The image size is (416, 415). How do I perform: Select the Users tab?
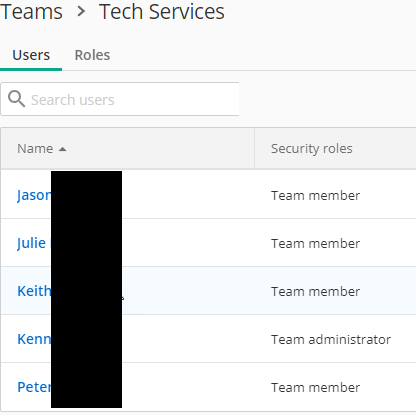click(x=31, y=55)
